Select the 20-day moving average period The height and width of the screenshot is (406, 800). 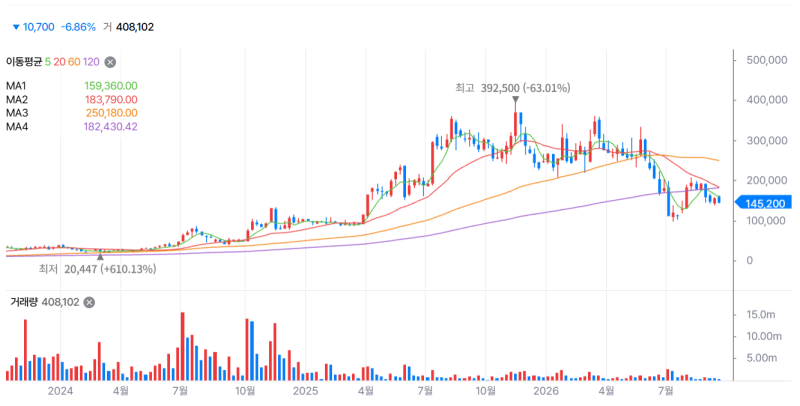(x=59, y=62)
